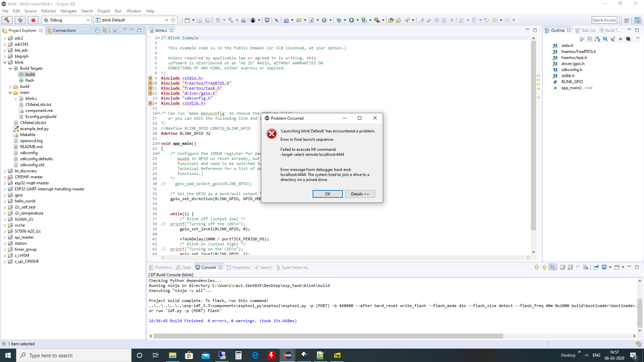Viewport: 644px width, 362px height.
Task: Collapse the Build Targets node
Action: tap(10, 68)
